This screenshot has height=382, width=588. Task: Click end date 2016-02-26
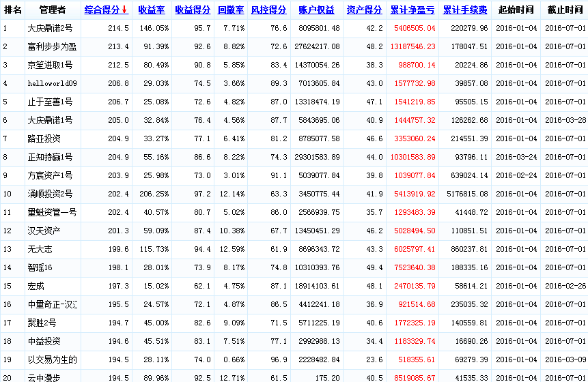click(x=565, y=286)
